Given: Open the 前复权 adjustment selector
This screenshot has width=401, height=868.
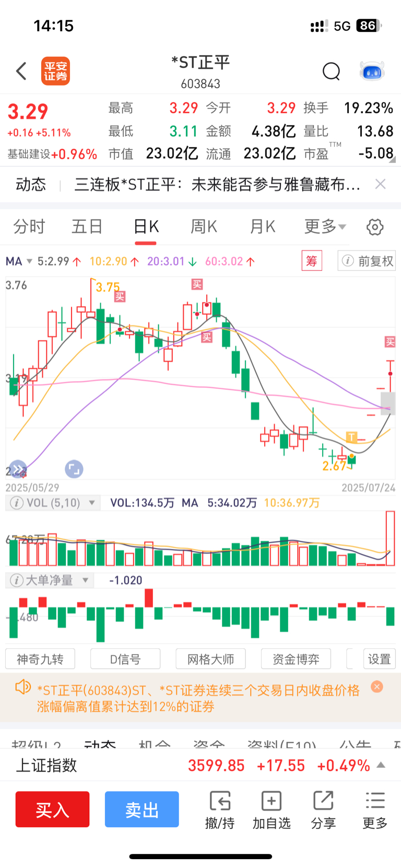Looking at the screenshot, I should tap(367, 260).
